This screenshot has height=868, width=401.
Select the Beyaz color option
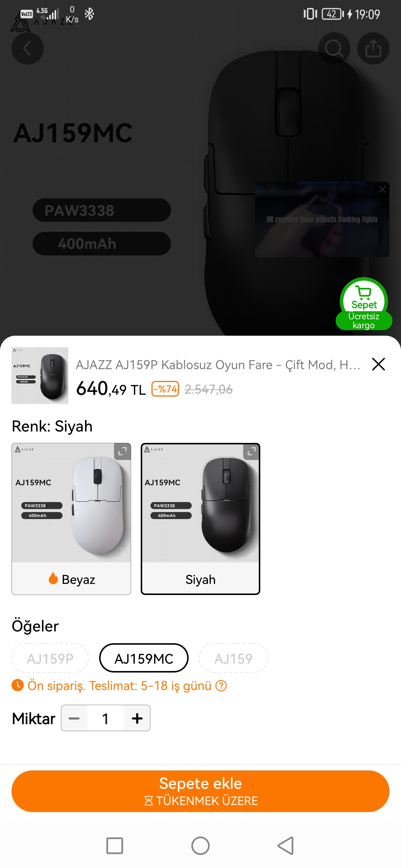point(71,519)
